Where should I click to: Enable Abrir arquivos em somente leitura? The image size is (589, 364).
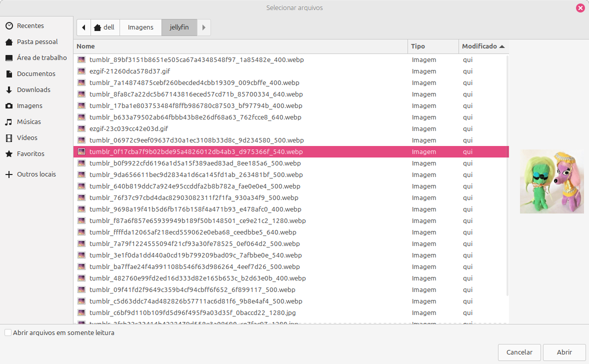pos(8,333)
